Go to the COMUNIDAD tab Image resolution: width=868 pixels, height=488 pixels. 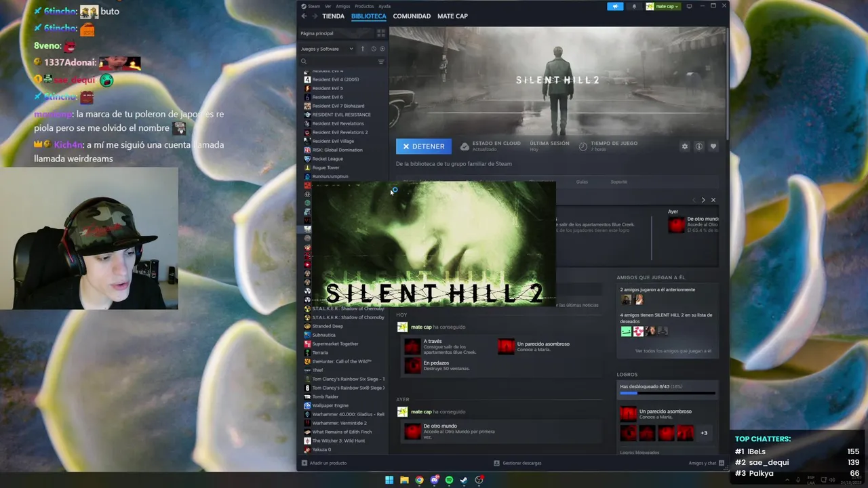point(412,16)
